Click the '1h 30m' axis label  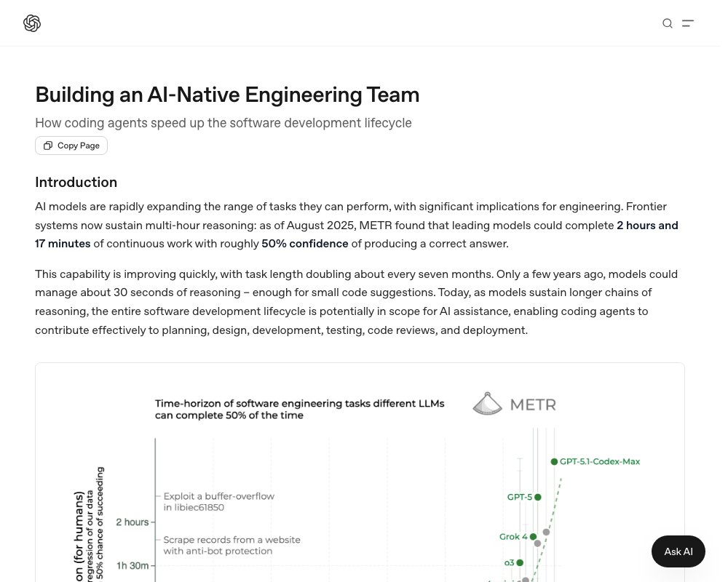click(132, 566)
